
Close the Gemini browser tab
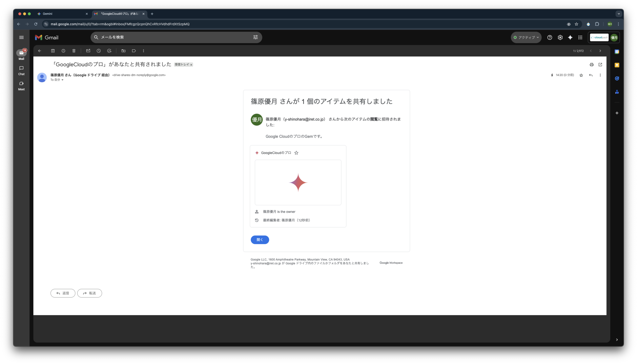(x=87, y=14)
